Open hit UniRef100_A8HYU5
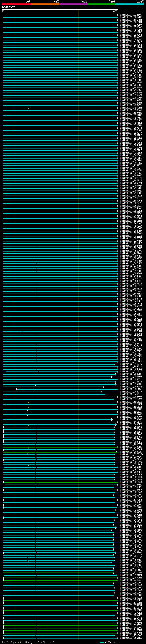 point(131,17)
